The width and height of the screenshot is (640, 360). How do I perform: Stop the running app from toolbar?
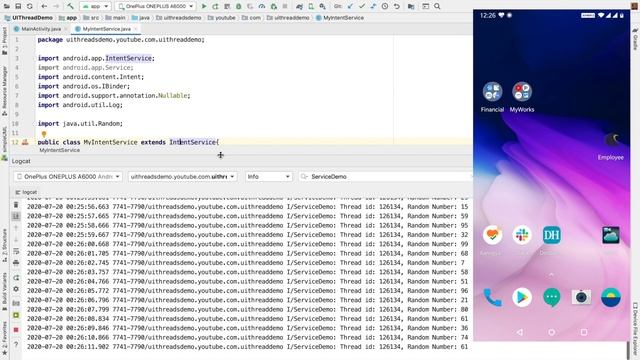point(285,6)
